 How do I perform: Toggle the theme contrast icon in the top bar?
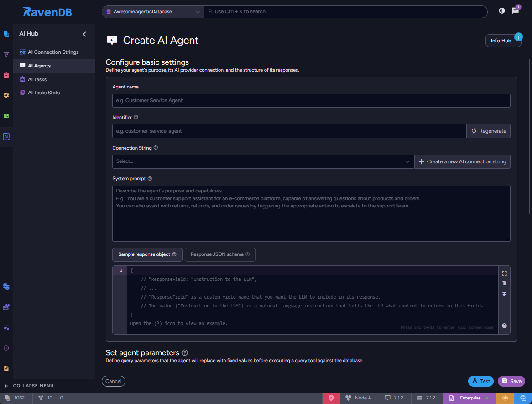(501, 11)
